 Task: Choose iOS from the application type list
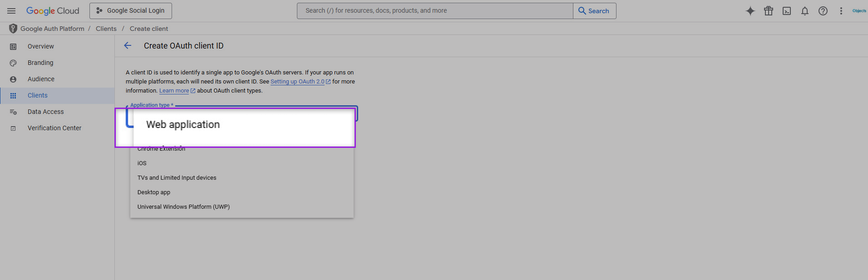142,163
